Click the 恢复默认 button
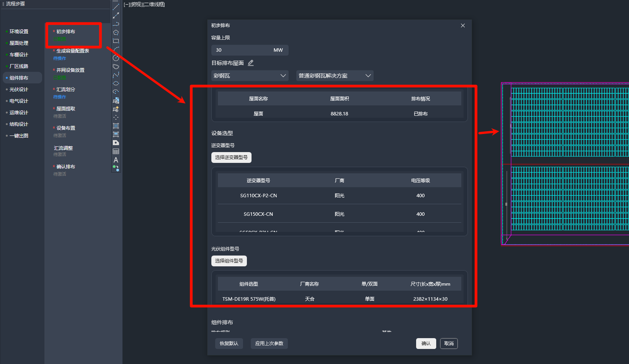 point(229,344)
